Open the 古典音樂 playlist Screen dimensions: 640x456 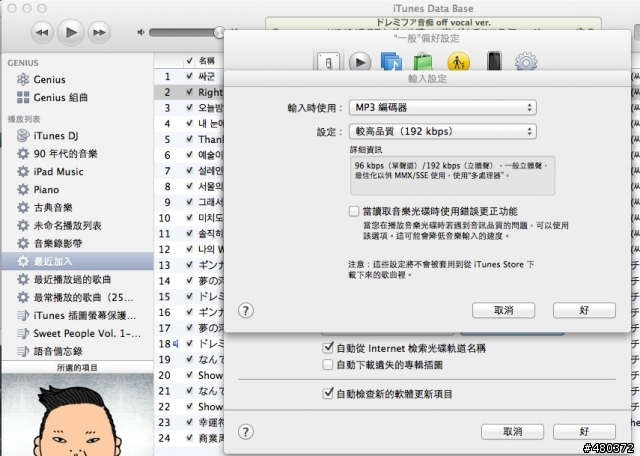pos(78,207)
